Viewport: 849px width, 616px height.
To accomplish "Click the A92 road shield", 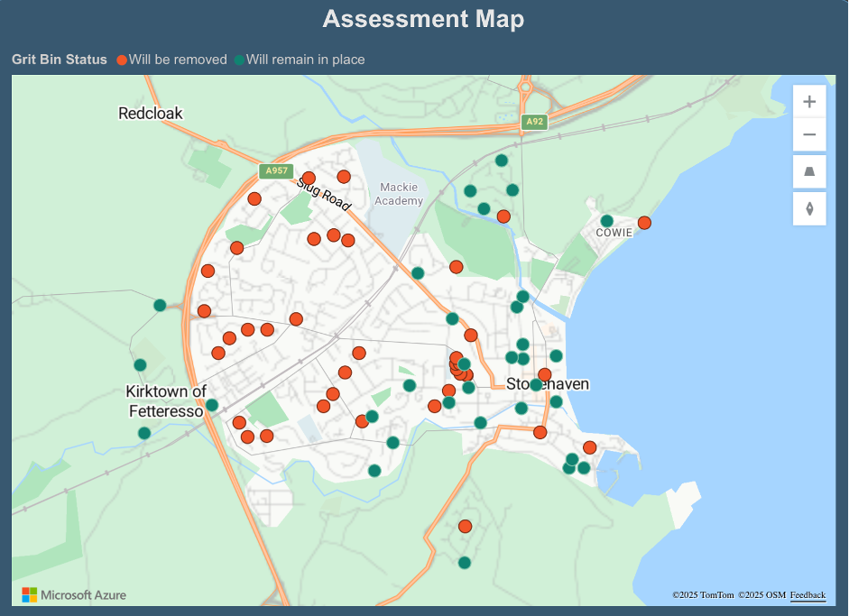I will [535, 121].
